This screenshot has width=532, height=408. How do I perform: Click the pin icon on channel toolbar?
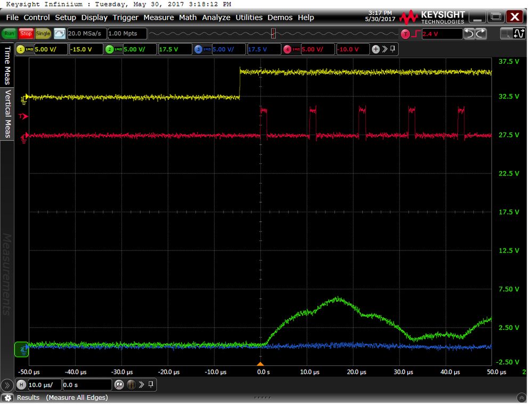pyautogui.click(x=392, y=49)
